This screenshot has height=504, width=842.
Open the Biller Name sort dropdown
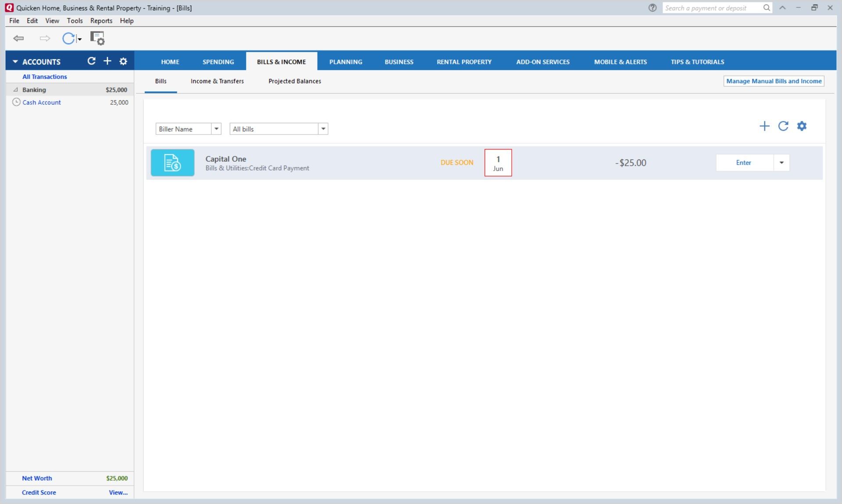pyautogui.click(x=216, y=129)
